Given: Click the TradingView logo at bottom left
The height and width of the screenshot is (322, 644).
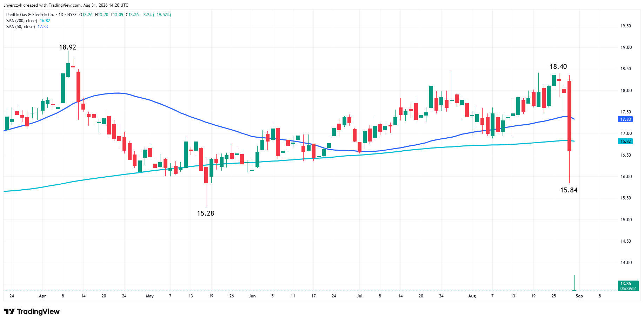Looking at the screenshot, I should point(32,311).
